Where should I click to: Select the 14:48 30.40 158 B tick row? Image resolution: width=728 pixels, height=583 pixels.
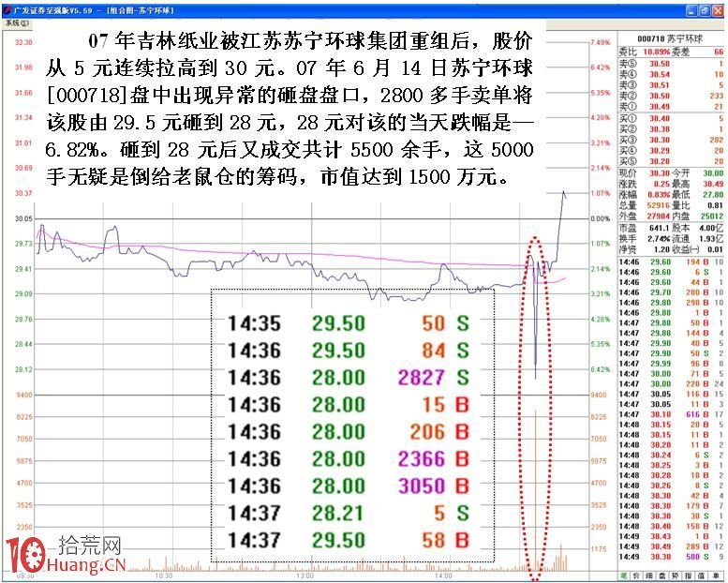click(672, 527)
